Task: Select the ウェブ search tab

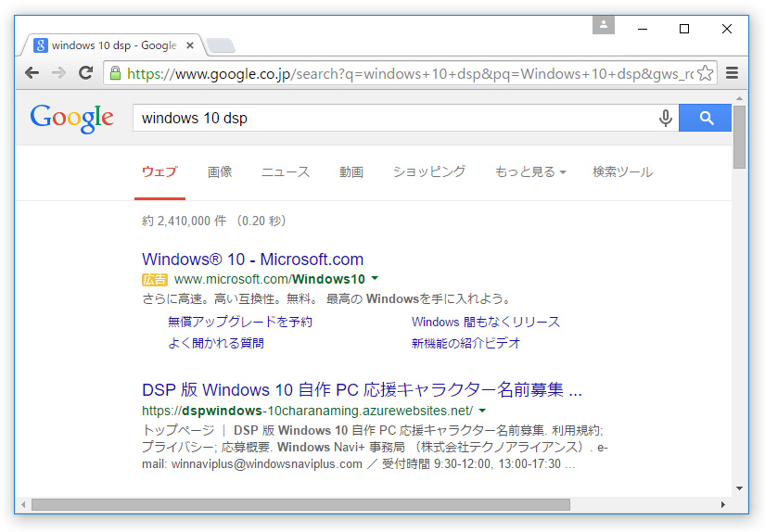Action: 159,171
